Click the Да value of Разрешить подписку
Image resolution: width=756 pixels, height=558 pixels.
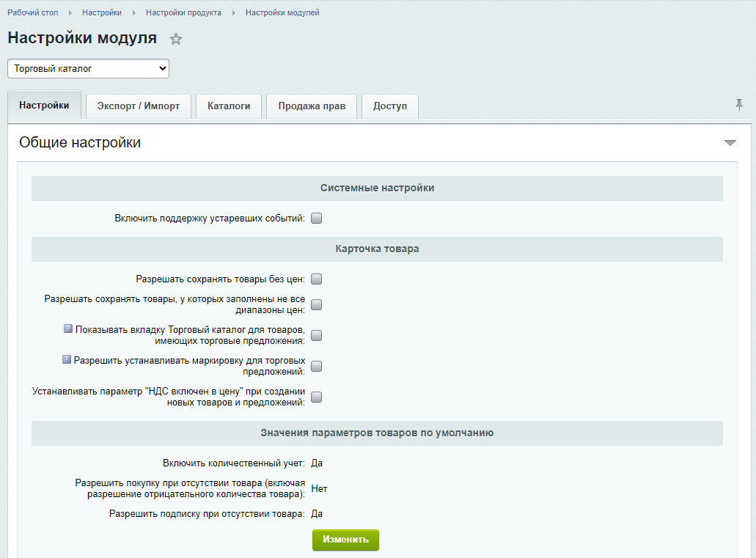pyautogui.click(x=317, y=514)
